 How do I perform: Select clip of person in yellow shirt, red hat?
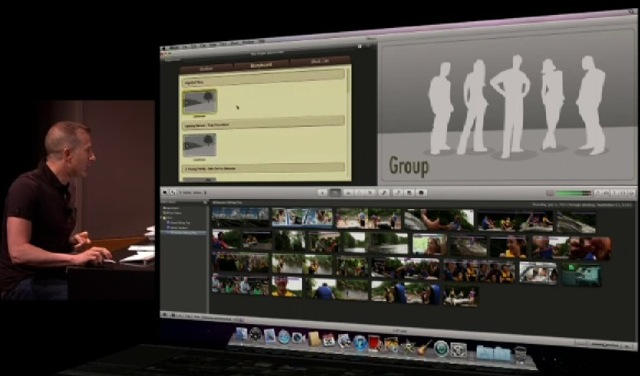tap(287, 286)
